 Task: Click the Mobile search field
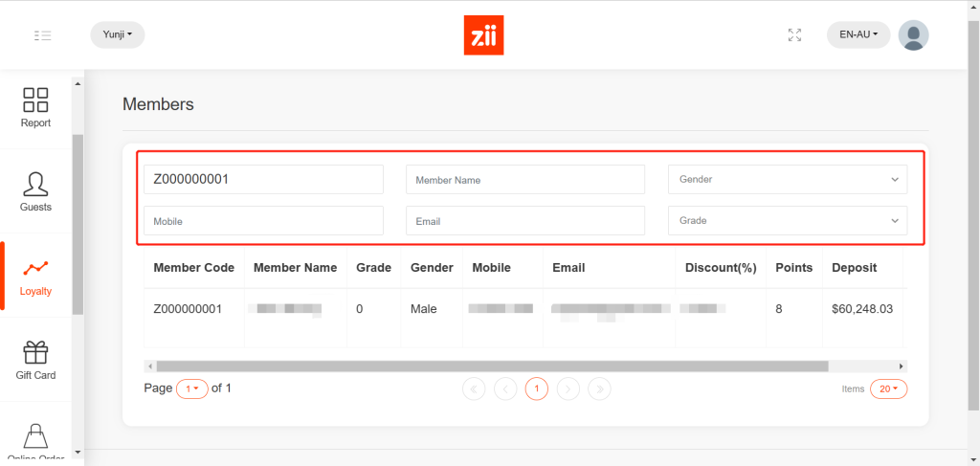coord(263,221)
